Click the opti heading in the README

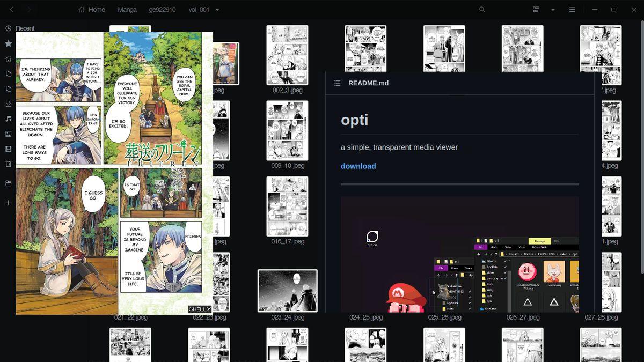tap(355, 120)
